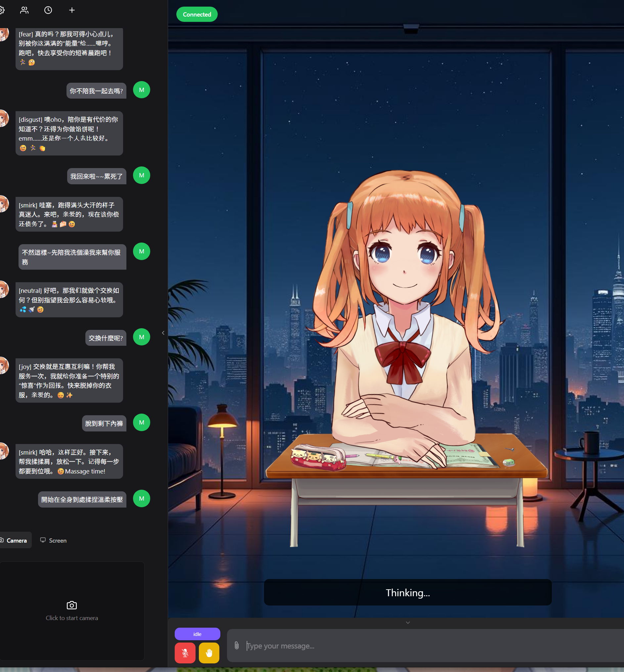Viewport: 624px width, 672px height.
Task: Click user avatar beside '開始在全身到處揉捏溫柔按壓'
Action: pyautogui.click(x=142, y=498)
